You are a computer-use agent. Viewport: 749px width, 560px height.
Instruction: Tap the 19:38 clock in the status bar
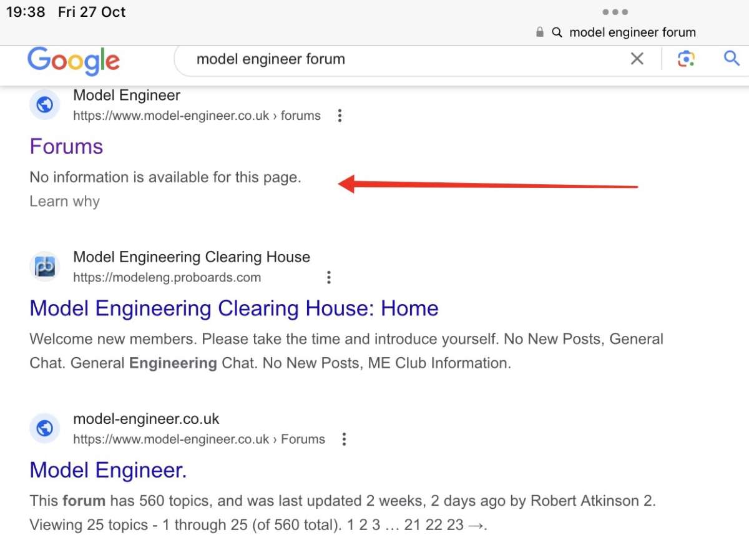[x=26, y=12]
